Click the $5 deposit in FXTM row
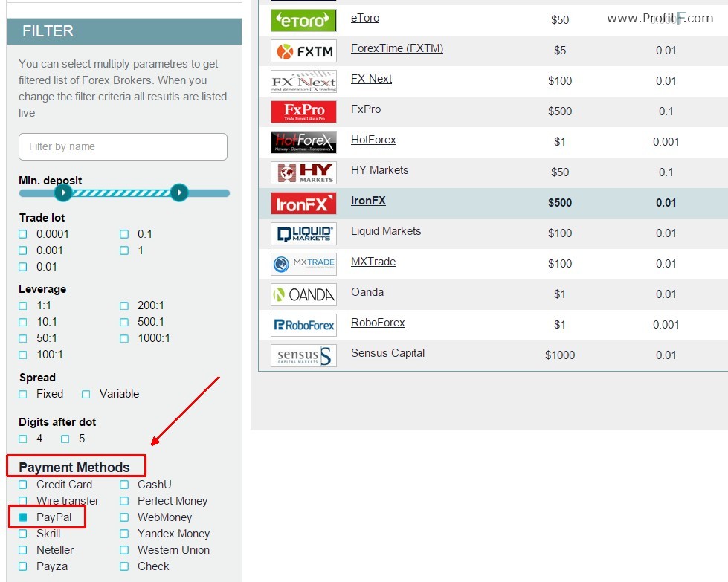The image size is (728, 582). [560, 51]
